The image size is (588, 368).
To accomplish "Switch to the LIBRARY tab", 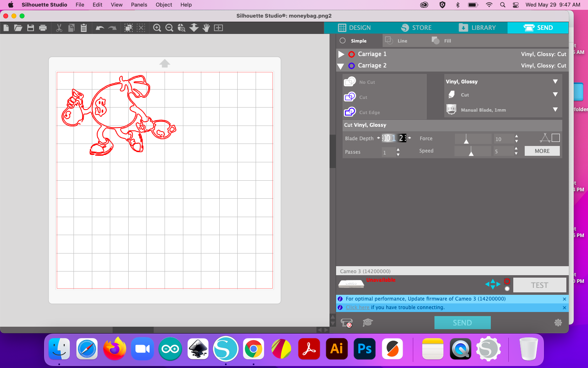I will pos(477,28).
